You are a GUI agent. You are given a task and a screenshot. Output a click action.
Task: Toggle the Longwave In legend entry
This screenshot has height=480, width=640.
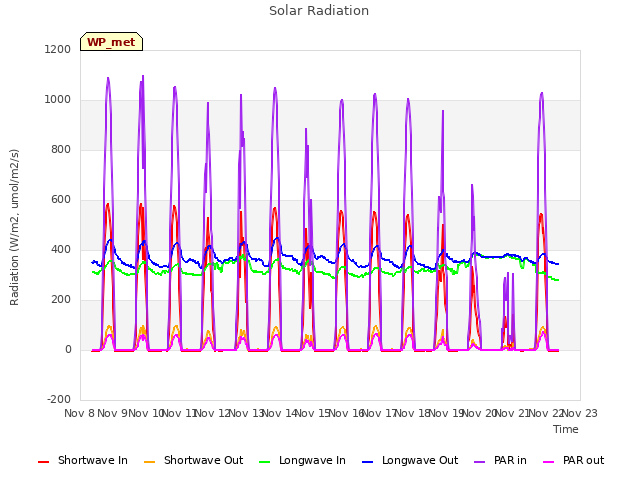[x=302, y=460]
